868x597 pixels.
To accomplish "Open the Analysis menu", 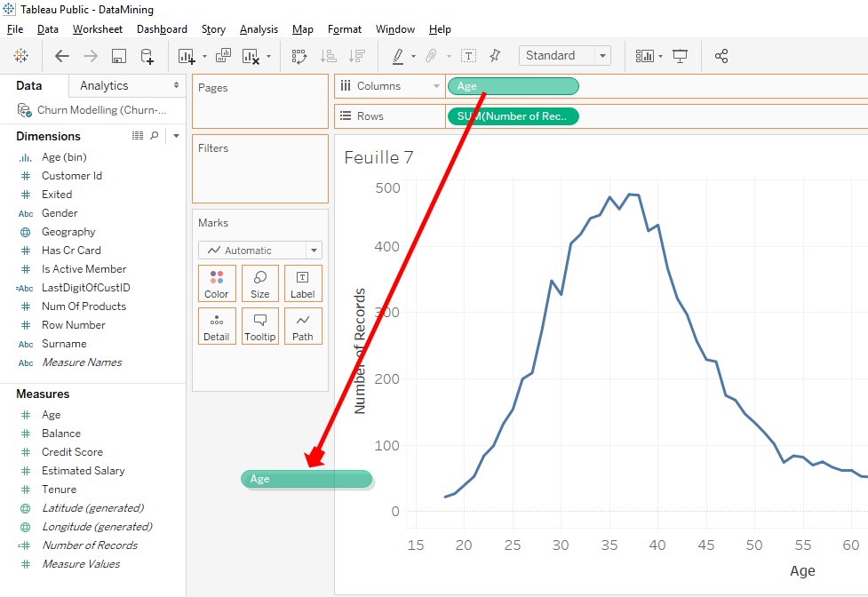I will (x=259, y=28).
